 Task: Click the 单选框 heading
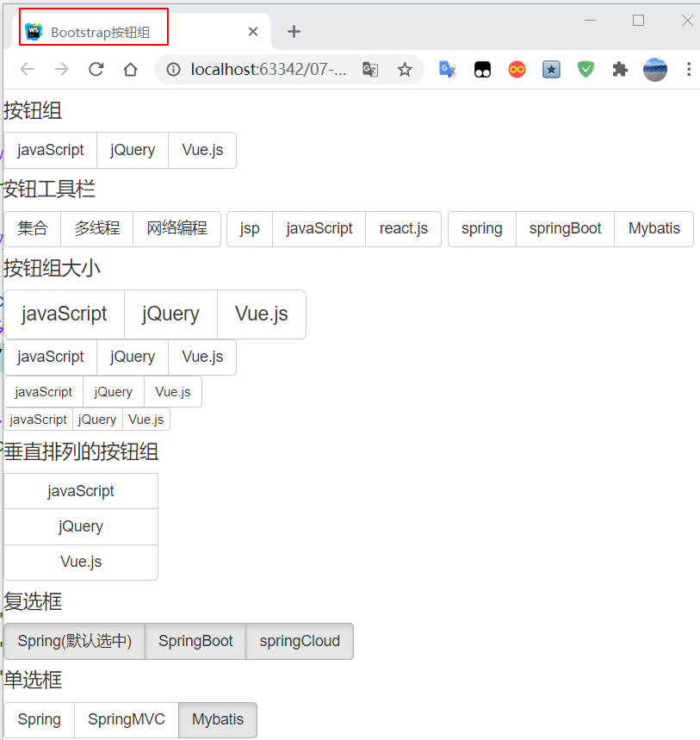[33, 681]
